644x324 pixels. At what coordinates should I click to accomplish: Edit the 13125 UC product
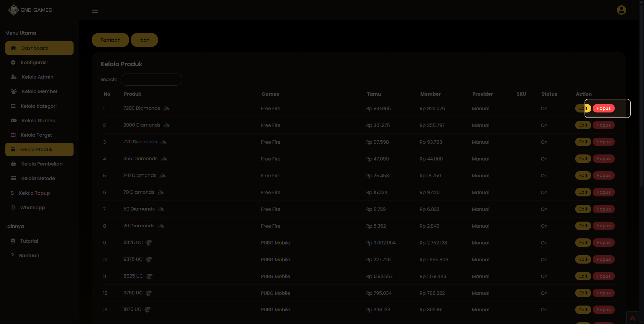pos(583,243)
